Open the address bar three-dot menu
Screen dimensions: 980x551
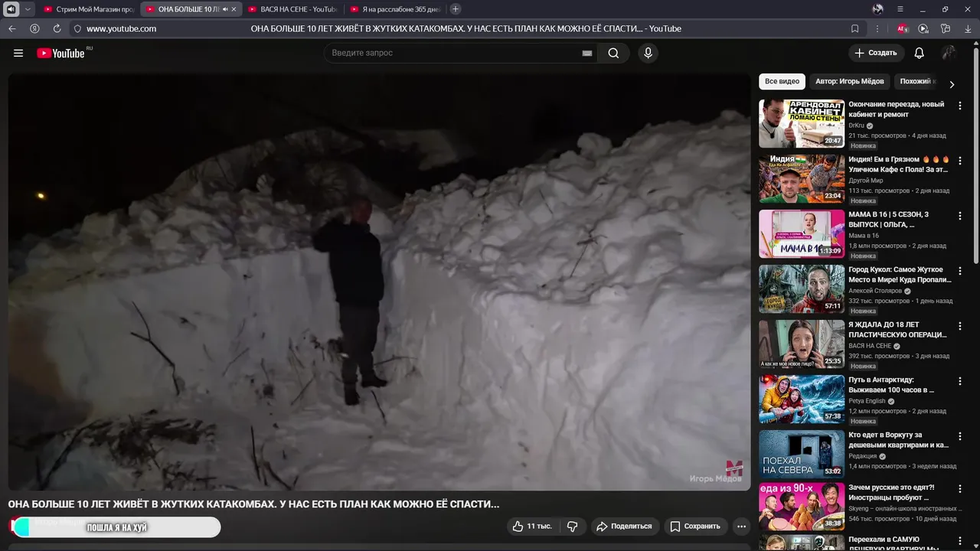click(x=877, y=28)
